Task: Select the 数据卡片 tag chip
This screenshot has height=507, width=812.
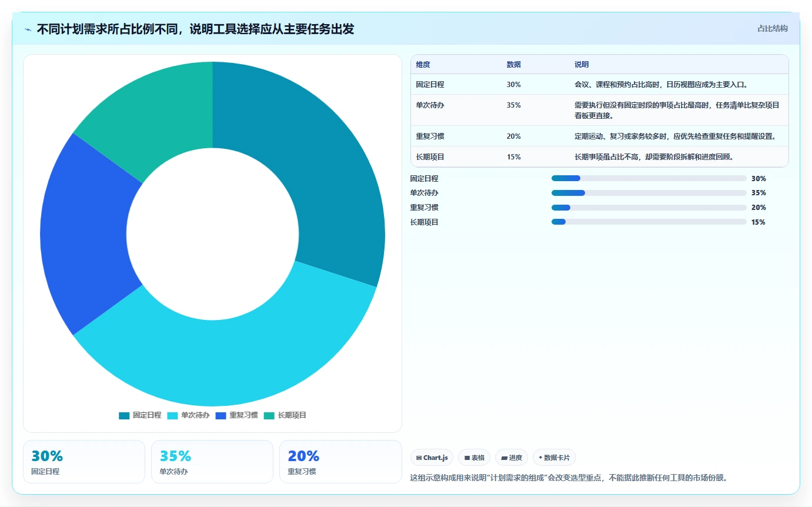Action: pyautogui.click(x=554, y=458)
